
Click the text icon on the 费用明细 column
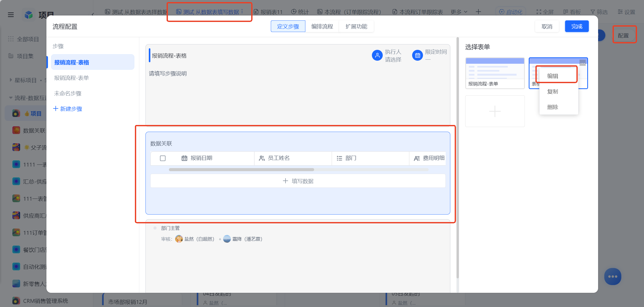417,158
